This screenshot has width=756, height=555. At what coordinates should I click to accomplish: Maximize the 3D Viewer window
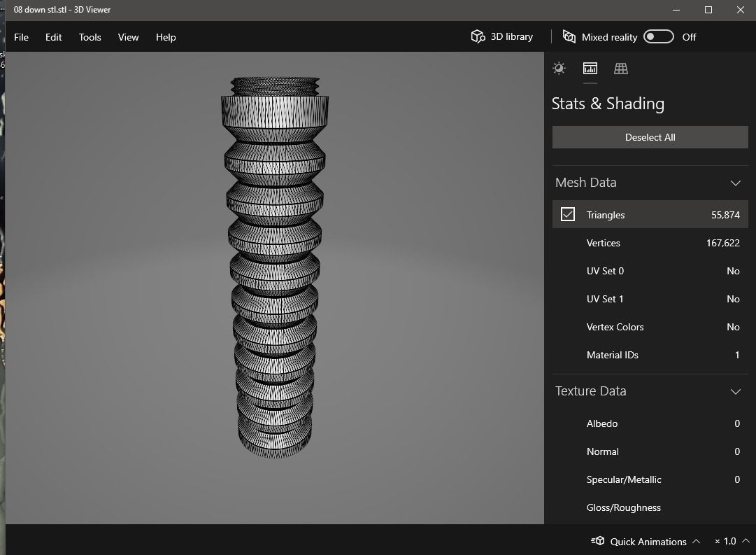(708, 10)
